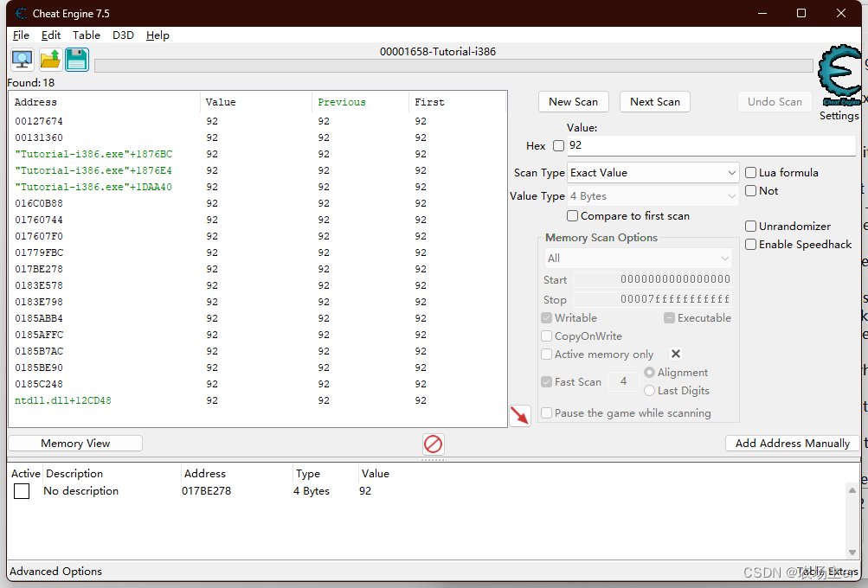Click the Stop address field
The image size is (868, 588).
(x=653, y=299)
